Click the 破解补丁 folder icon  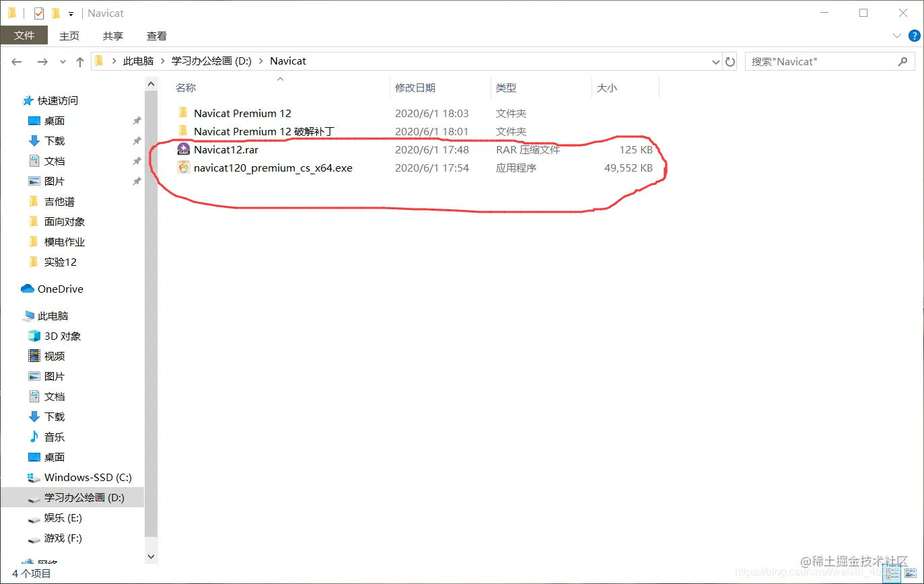[x=184, y=131]
